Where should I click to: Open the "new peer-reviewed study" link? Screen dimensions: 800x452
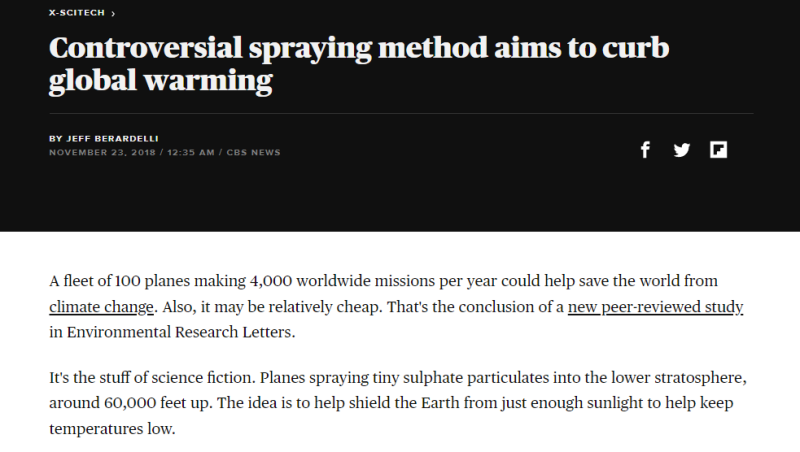pyautogui.click(x=655, y=307)
